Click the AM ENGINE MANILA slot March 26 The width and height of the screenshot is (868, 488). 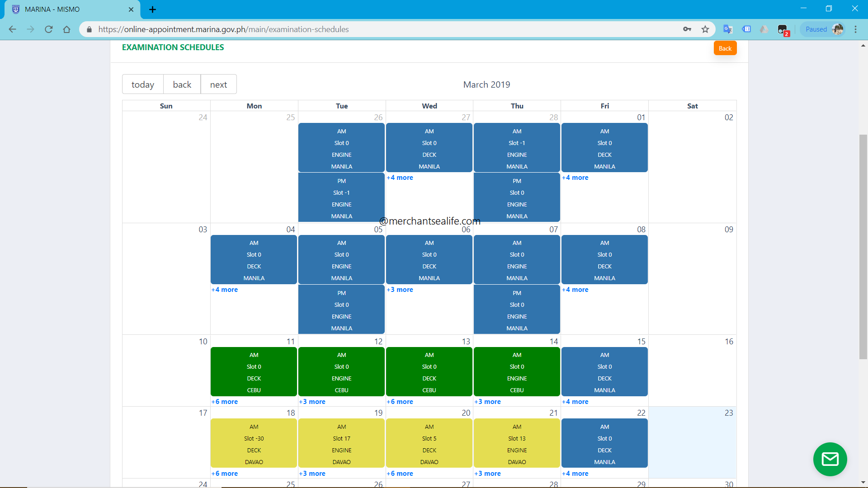tap(341, 147)
